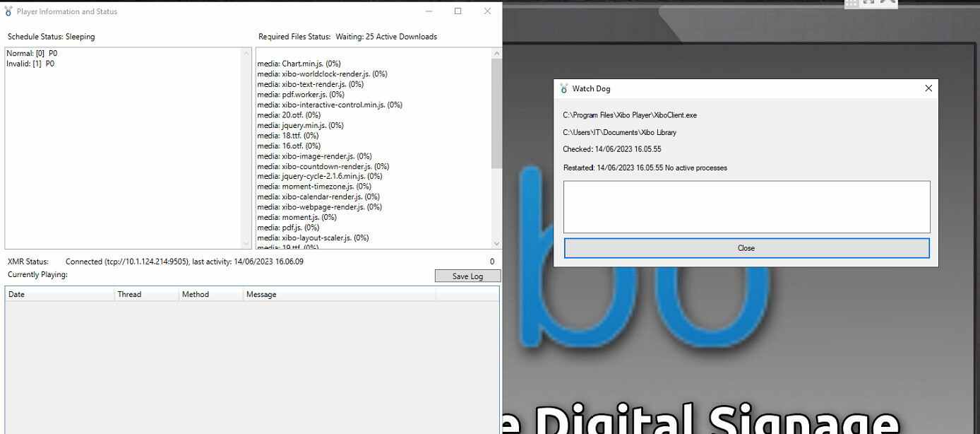This screenshot has width=980, height=434.
Task: Select 'Normal: [0] P0' line
Action: [32, 53]
